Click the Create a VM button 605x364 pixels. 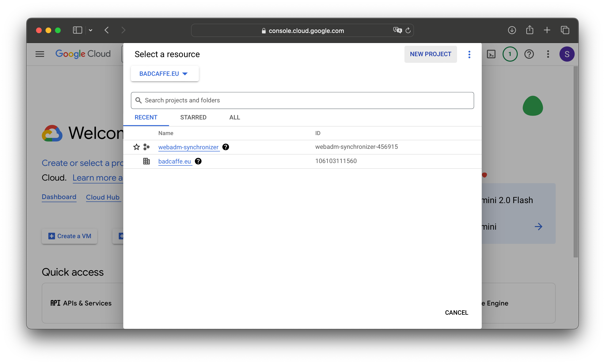69,236
